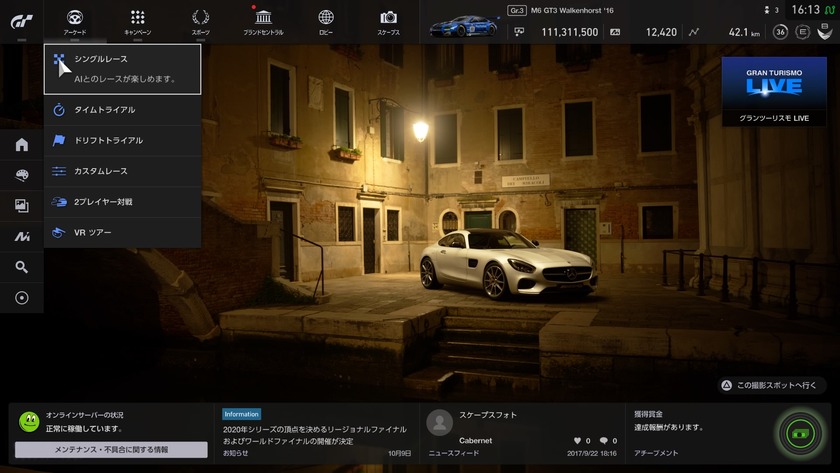Click the sportsmanship rating B emblem

pos(824,32)
